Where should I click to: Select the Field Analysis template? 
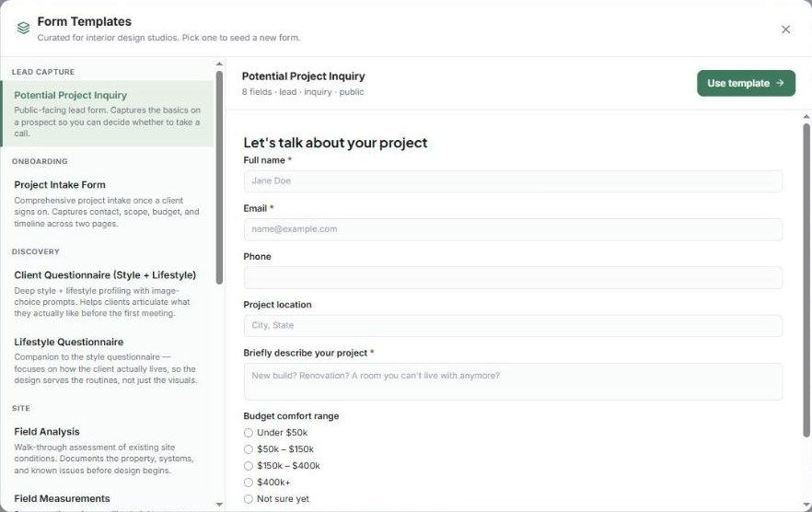(x=107, y=450)
